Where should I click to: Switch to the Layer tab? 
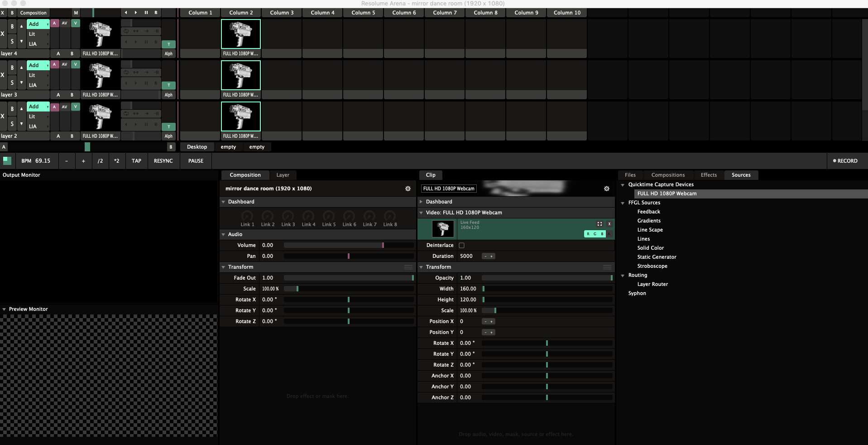283,175
